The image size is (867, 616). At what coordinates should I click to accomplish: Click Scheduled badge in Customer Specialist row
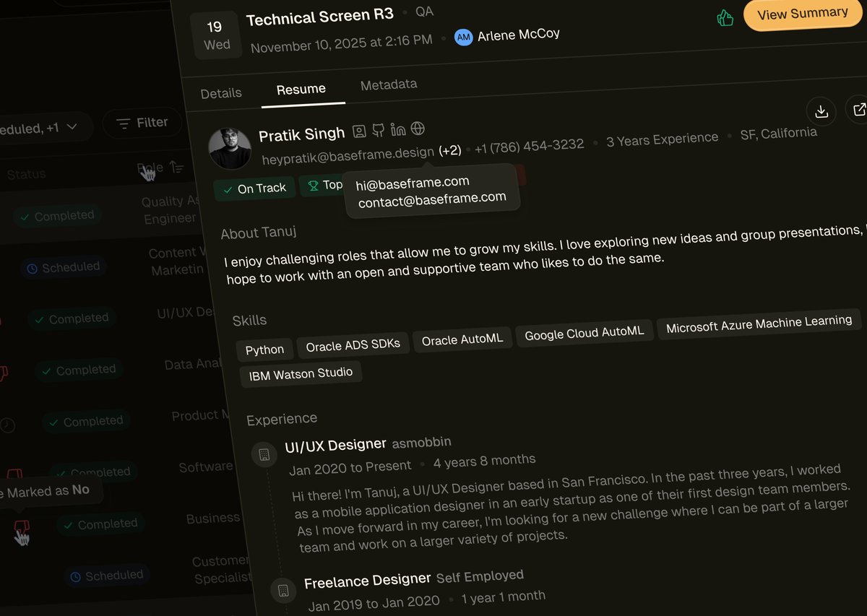point(107,576)
